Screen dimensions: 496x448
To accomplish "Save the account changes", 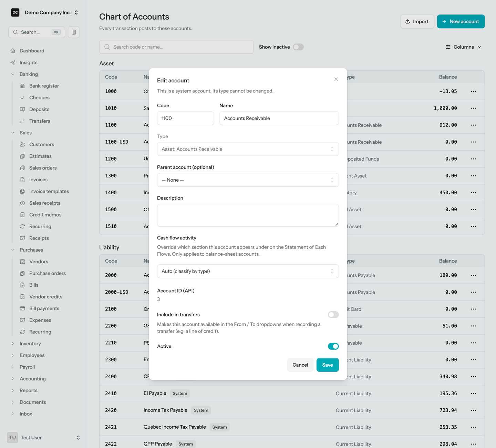I will [328, 365].
